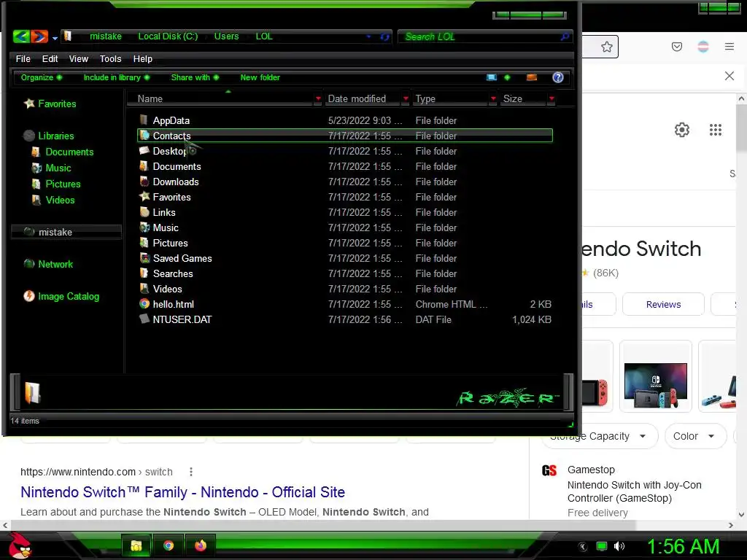This screenshot has height=560, width=747.
Task: Open the Size column filter dropdown
Action: 551,98
